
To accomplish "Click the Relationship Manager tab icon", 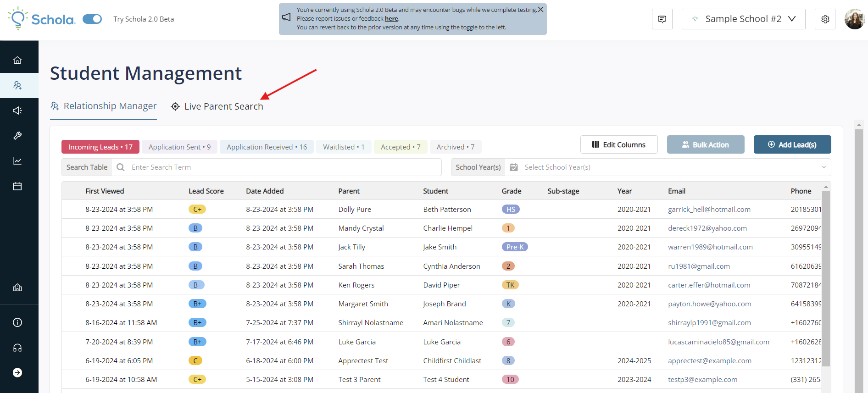I will pyautogui.click(x=55, y=106).
